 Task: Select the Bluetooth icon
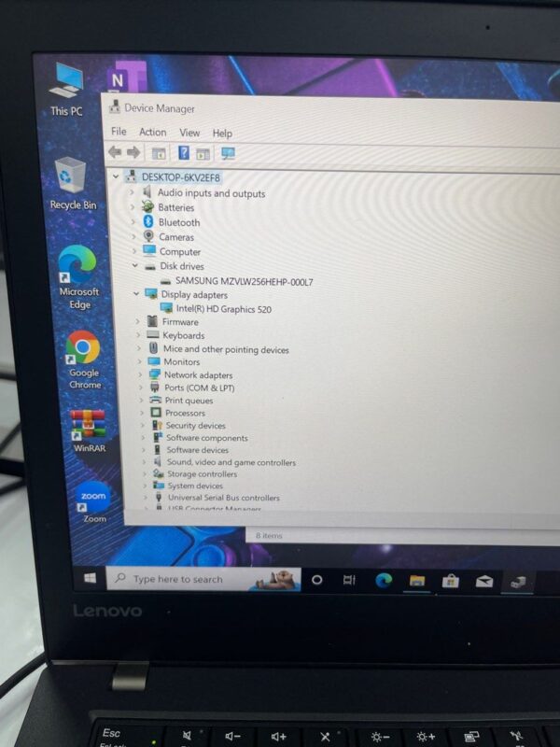148,221
